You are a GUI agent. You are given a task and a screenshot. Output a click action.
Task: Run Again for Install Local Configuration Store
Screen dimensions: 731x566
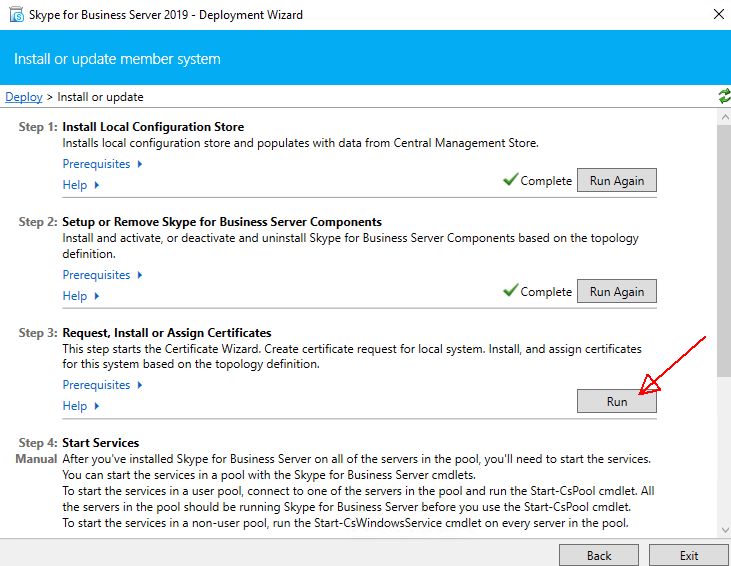(x=617, y=180)
